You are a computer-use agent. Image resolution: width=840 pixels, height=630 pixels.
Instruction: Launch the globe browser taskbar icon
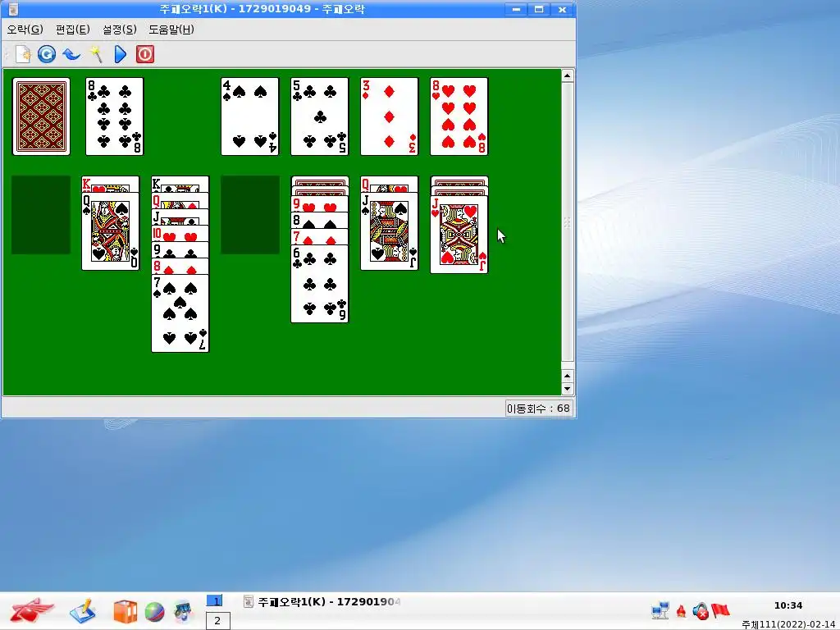154,612
